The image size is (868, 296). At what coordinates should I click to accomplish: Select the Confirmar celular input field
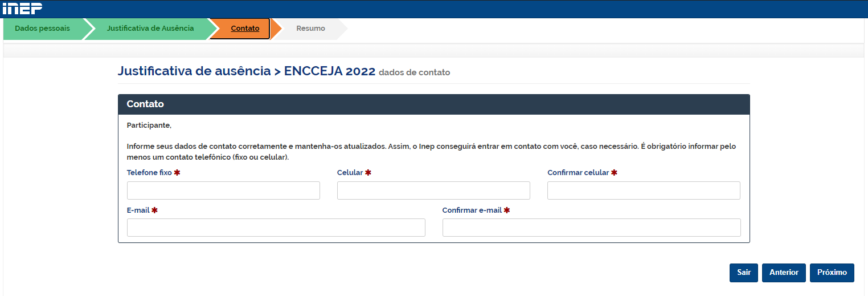click(x=644, y=190)
